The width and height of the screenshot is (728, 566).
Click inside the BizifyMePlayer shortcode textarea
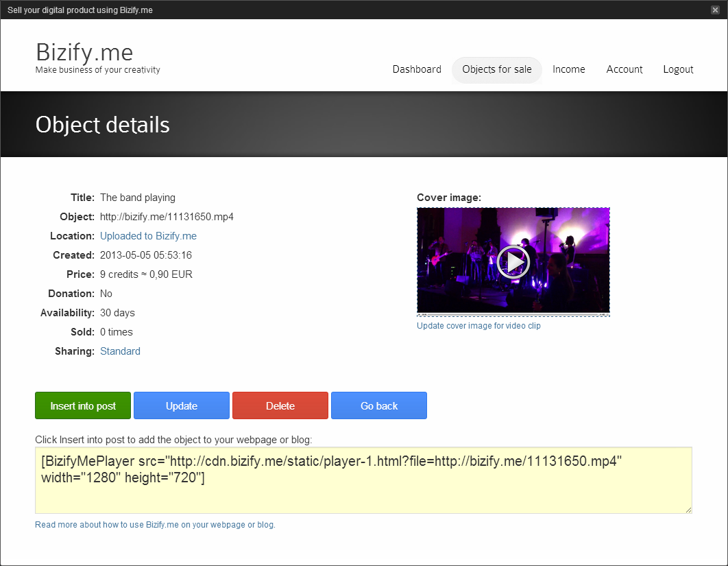pos(363,480)
